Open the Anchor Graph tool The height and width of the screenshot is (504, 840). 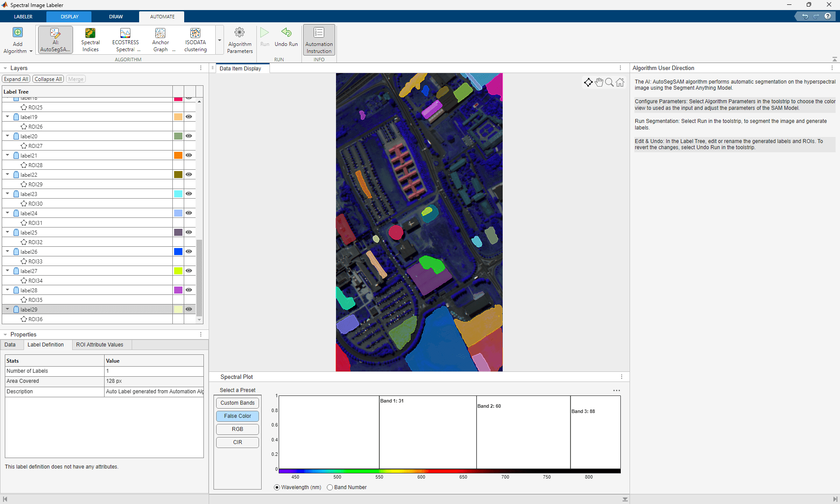pos(160,39)
